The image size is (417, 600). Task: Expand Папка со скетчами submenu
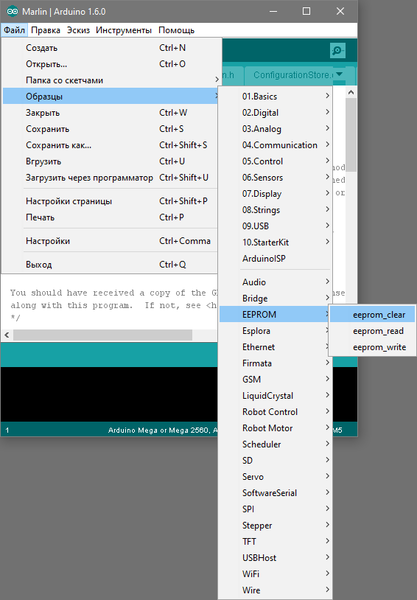pos(112,80)
